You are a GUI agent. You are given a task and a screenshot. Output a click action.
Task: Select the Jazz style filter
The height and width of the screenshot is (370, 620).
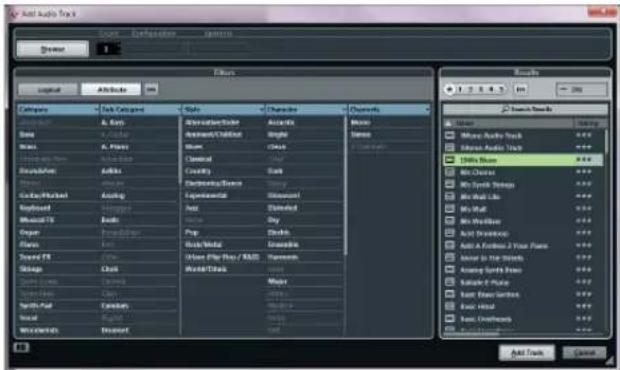point(192,208)
